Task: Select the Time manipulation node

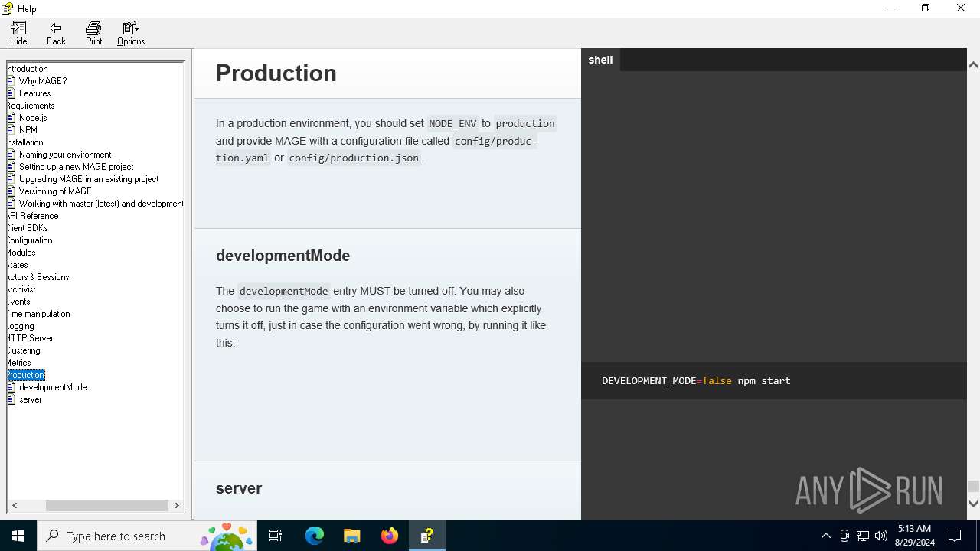Action: (38, 314)
